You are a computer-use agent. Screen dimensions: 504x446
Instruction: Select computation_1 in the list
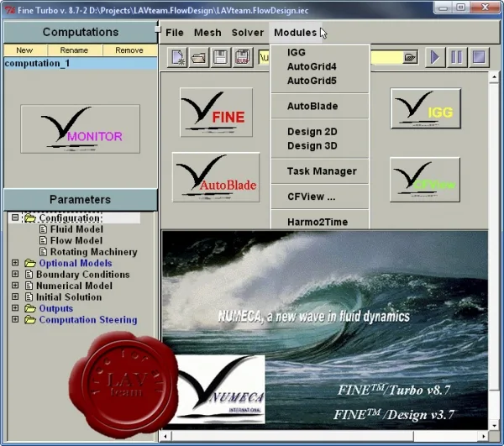click(x=81, y=63)
